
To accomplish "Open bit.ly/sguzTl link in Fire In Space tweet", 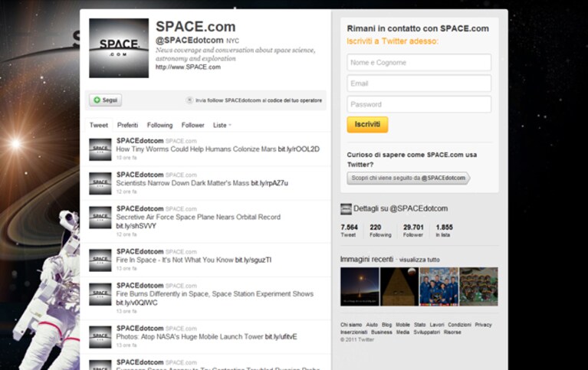I will 253,260.
